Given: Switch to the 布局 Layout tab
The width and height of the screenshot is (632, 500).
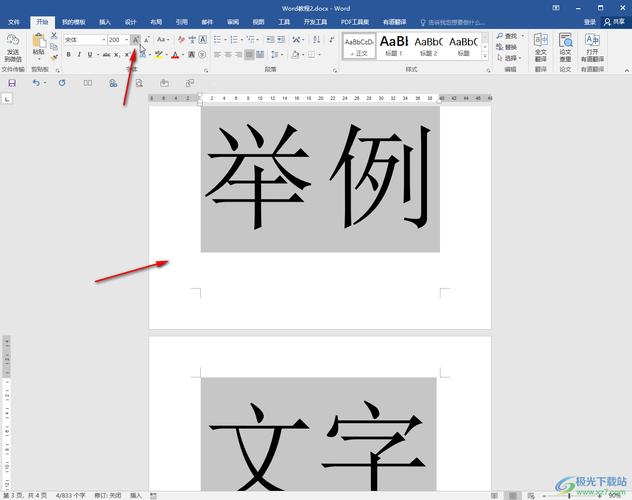Looking at the screenshot, I should [156, 22].
